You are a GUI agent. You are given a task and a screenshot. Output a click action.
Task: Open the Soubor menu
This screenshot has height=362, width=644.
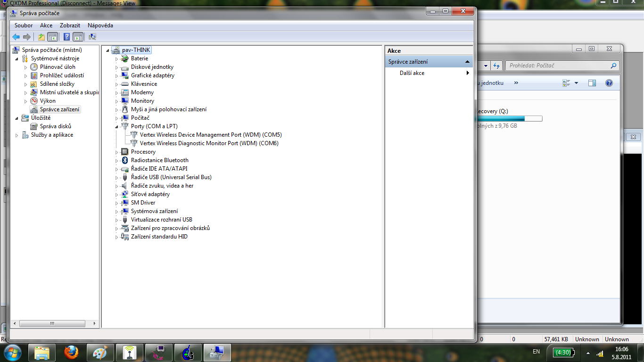24,25
